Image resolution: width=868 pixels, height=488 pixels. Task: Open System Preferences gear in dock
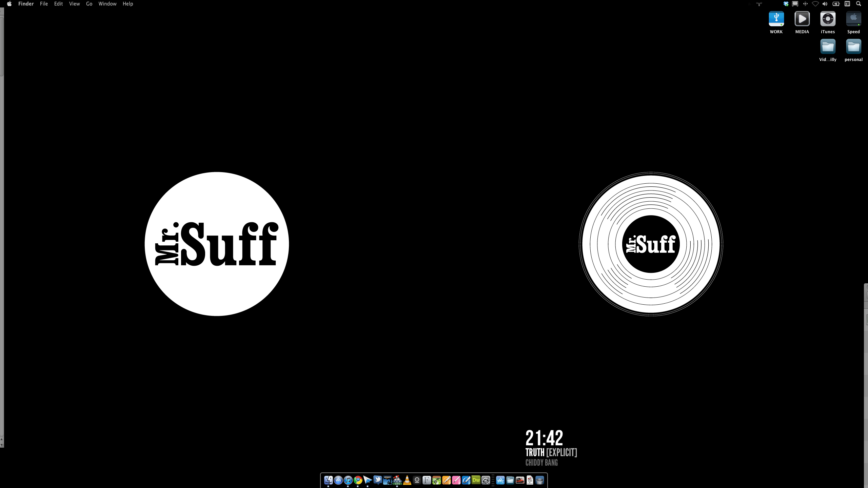pyautogui.click(x=486, y=480)
